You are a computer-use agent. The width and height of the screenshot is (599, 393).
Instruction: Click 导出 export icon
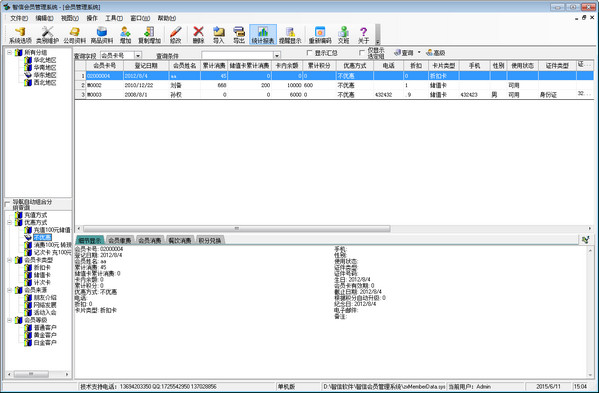point(239,35)
